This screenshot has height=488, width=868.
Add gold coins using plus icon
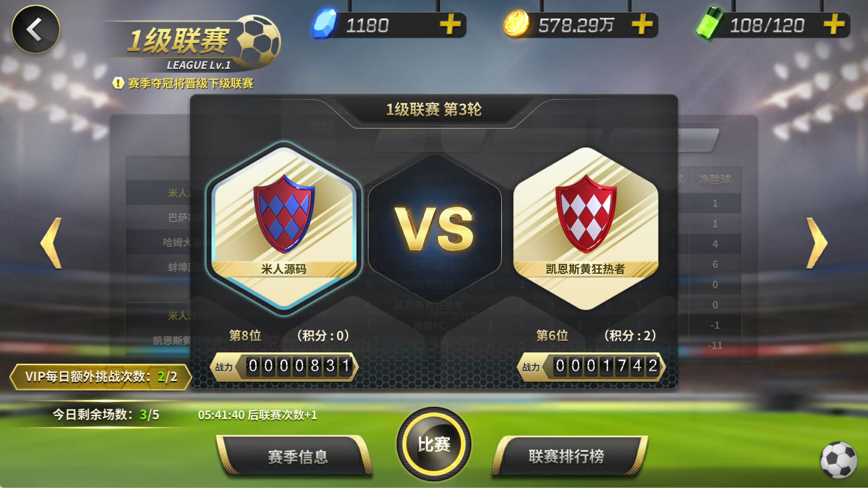[642, 24]
